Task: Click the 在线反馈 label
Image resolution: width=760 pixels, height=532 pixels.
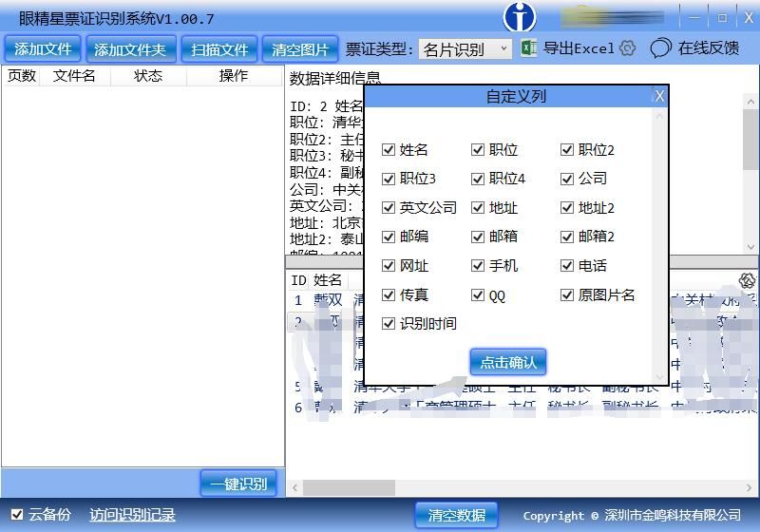Action: point(709,47)
